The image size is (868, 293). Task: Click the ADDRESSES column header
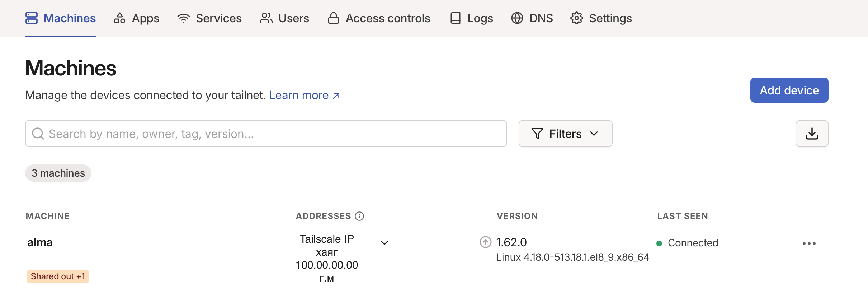(324, 216)
